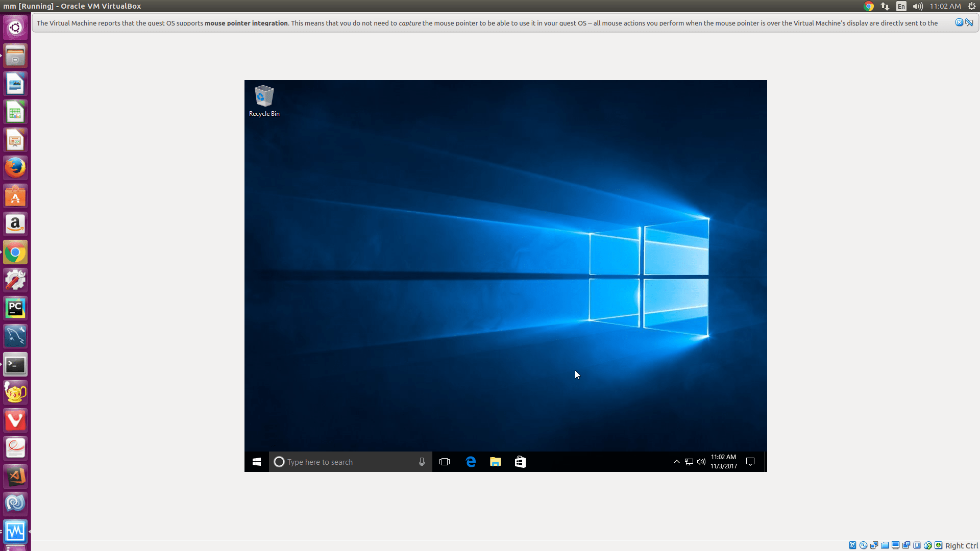Screen dimensions: 980x551
Task: Launch the Microsoft Store from the taskbar
Action: pos(520,462)
